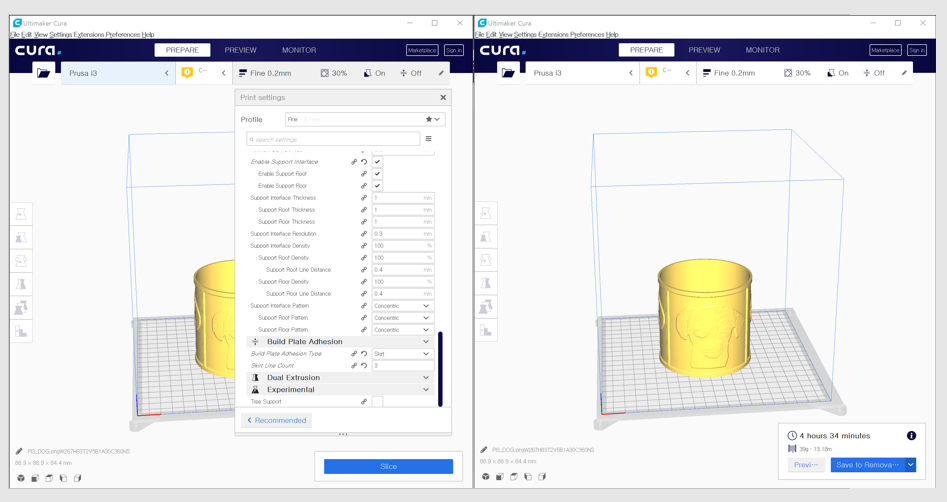Click link icon for Support Interface Thickness

tap(364, 198)
